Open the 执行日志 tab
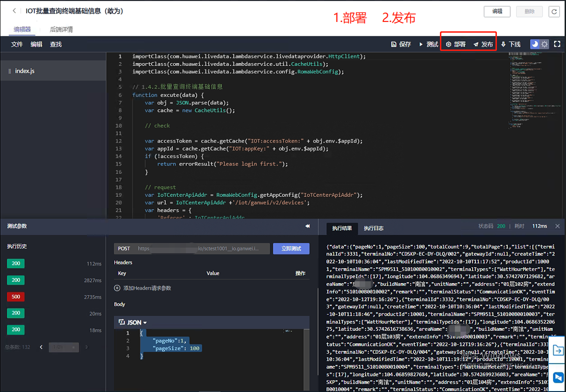This screenshot has width=566, height=392. coord(374,228)
